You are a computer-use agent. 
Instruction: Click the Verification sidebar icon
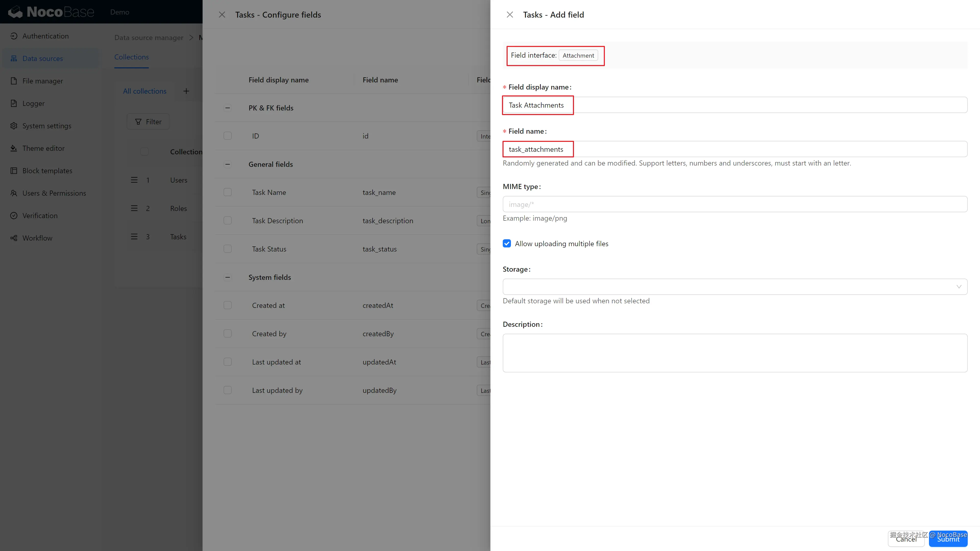click(x=14, y=216)
